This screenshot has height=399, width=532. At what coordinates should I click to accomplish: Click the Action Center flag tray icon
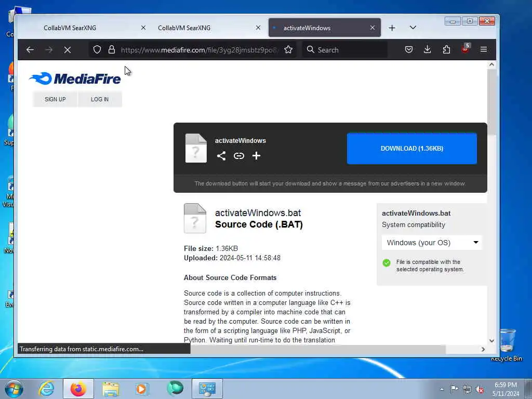coord(454,389)
